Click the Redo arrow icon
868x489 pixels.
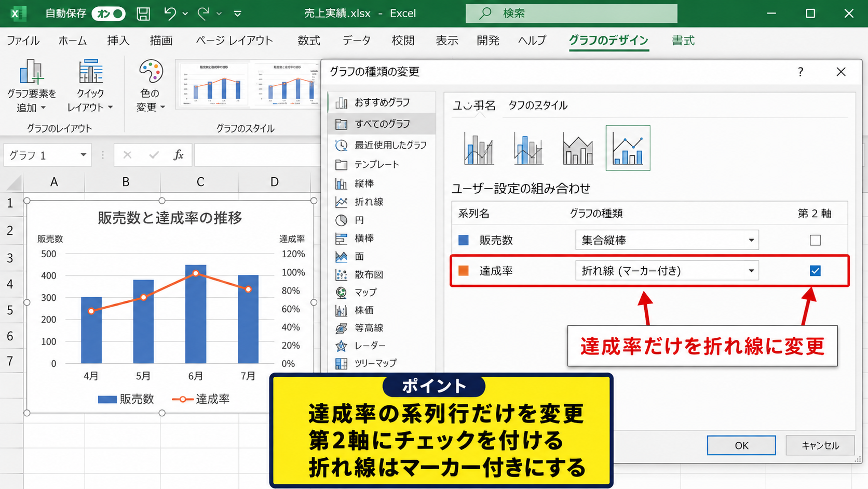click(204, 14)
